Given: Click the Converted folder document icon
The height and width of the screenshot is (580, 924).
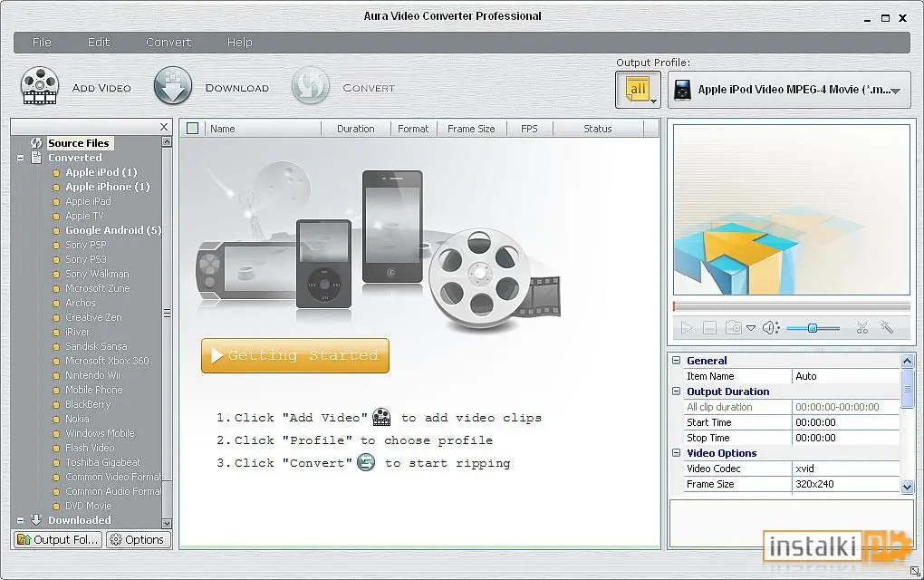Looking at the screenshot, I should (x=36, y=158).
